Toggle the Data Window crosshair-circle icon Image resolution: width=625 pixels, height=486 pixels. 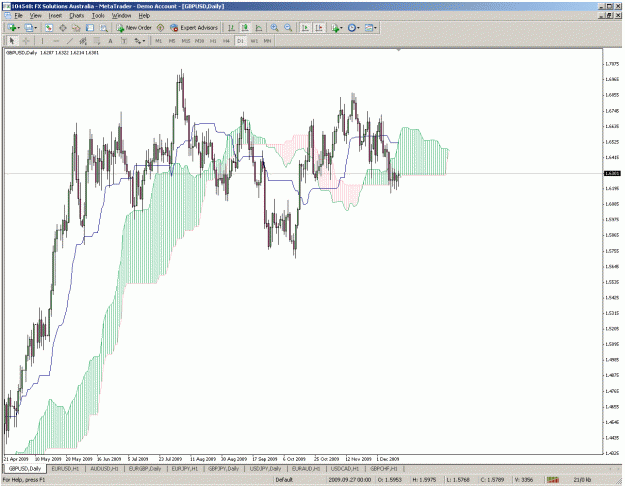[x=63, y=28]
